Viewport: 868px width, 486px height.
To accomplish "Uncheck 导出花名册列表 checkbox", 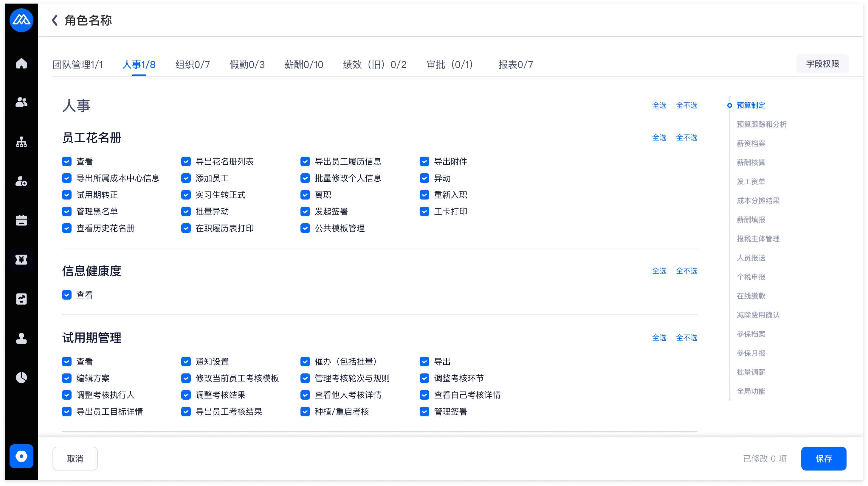I will pos(186,161).
